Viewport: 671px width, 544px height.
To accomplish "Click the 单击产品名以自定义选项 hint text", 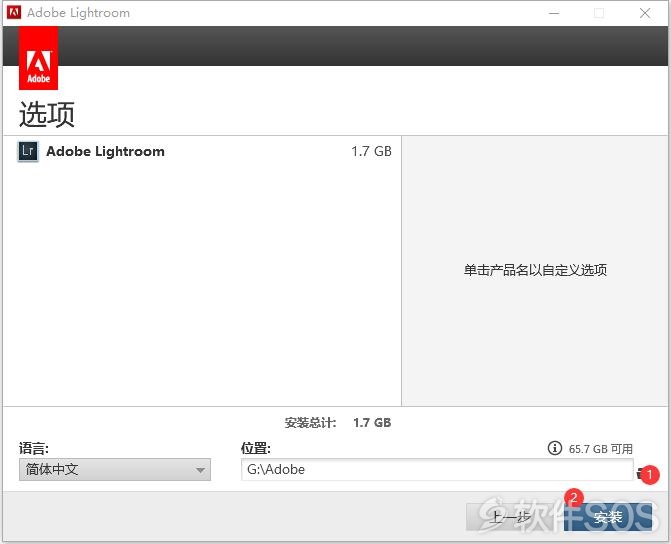I will click(x=535, y=270).
